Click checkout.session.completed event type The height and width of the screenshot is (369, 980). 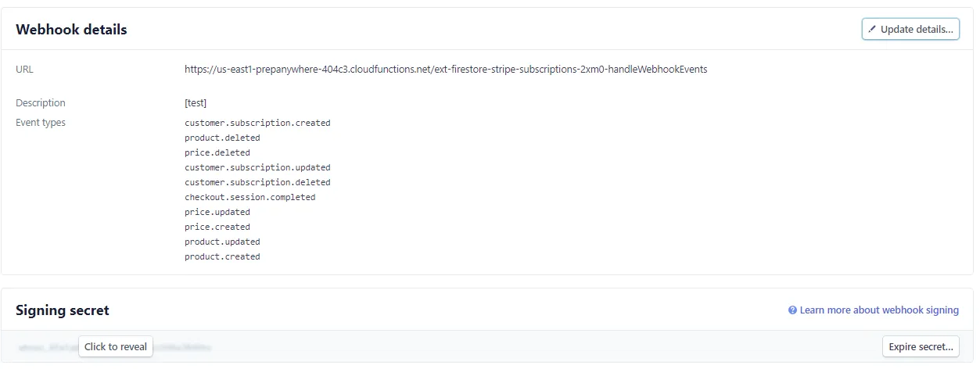click(249, 197)
